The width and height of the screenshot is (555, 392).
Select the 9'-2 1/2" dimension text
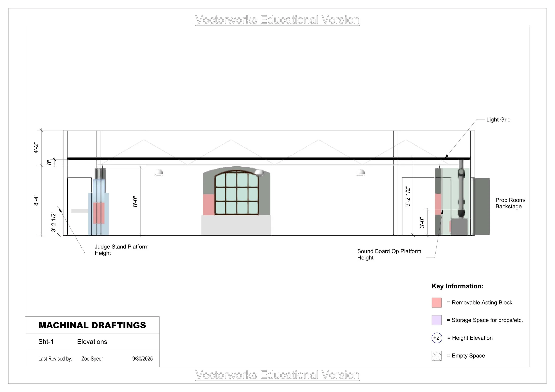click(408, 196)
